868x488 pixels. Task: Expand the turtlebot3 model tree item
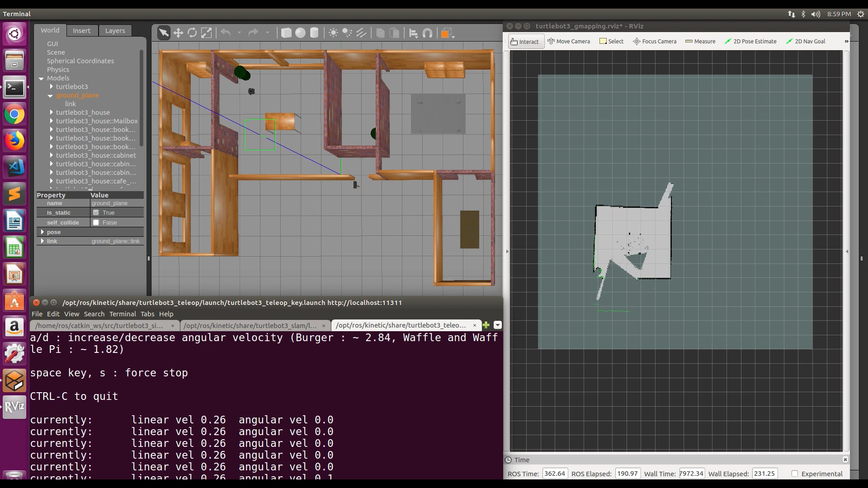51,86
